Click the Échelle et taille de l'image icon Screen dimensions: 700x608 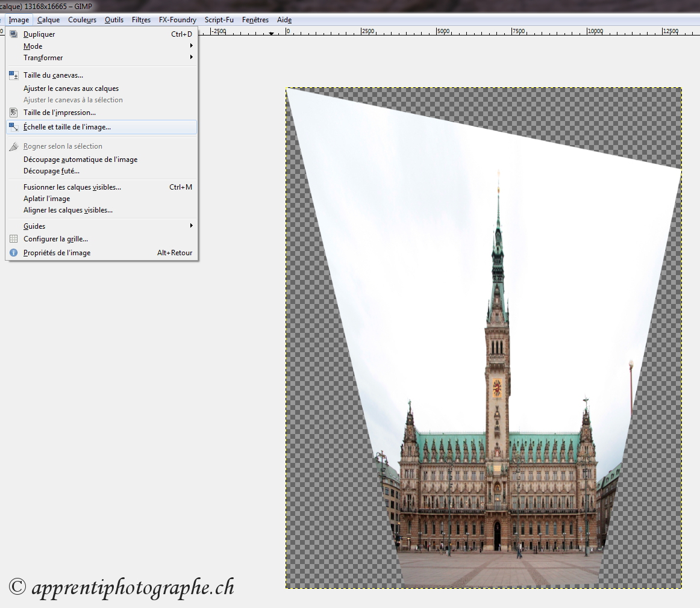click(13, 127)
